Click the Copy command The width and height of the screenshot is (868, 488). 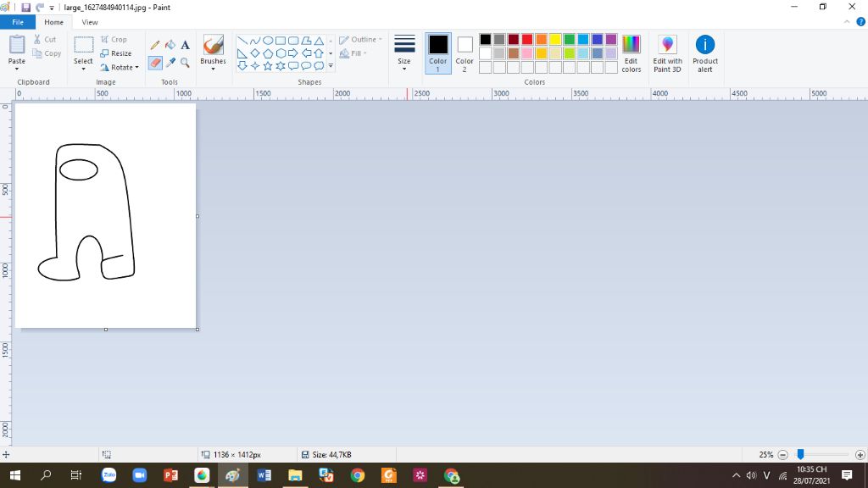click(47, 53)
